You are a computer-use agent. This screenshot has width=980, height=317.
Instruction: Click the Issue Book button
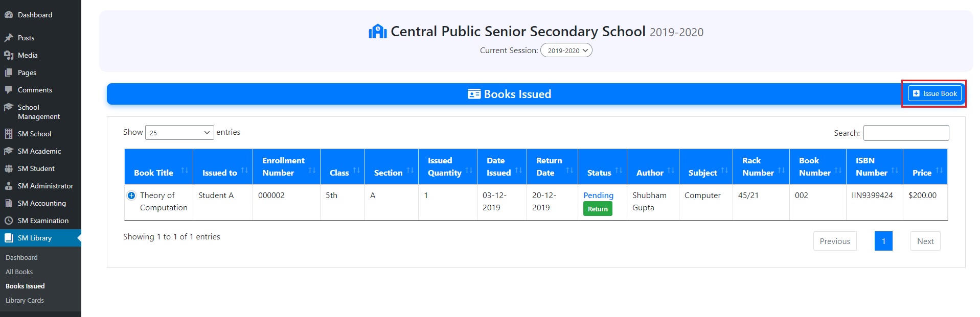(935, 93)
